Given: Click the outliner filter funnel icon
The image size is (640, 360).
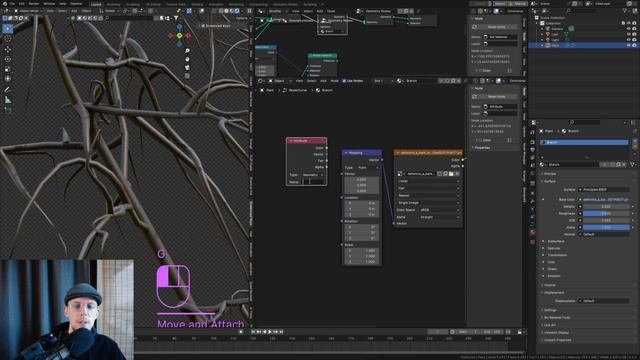Looking at the screenshot, I should (624, 11).
